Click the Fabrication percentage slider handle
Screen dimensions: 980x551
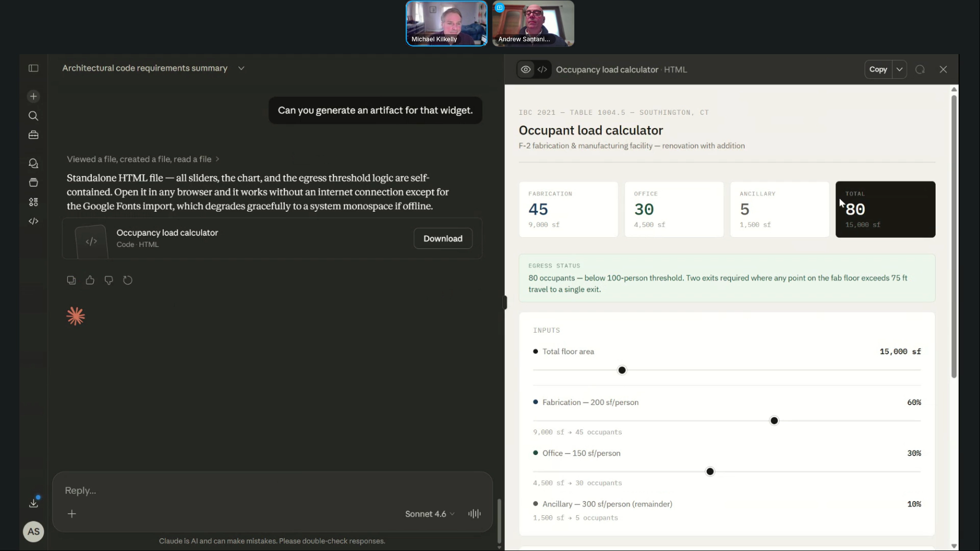[x=774, y=421]
